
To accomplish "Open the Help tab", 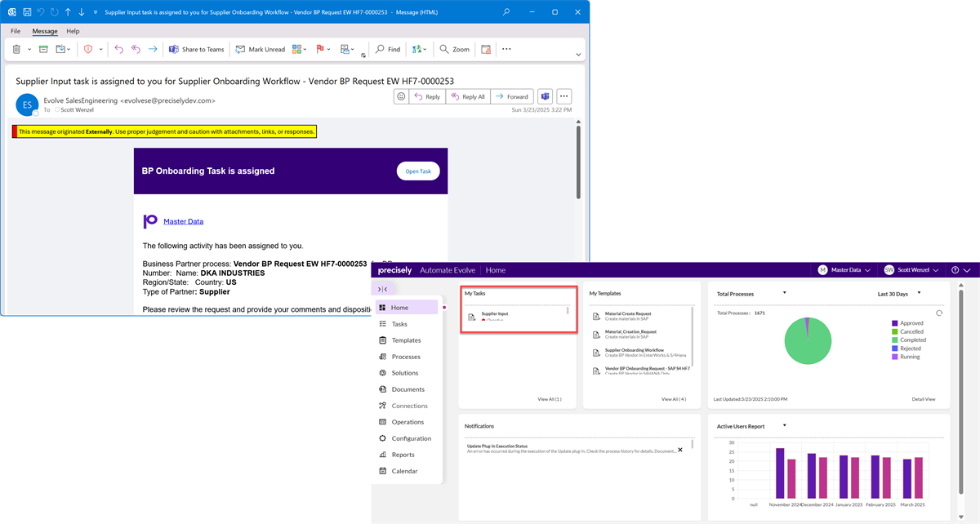I will (x=73, y=31).
